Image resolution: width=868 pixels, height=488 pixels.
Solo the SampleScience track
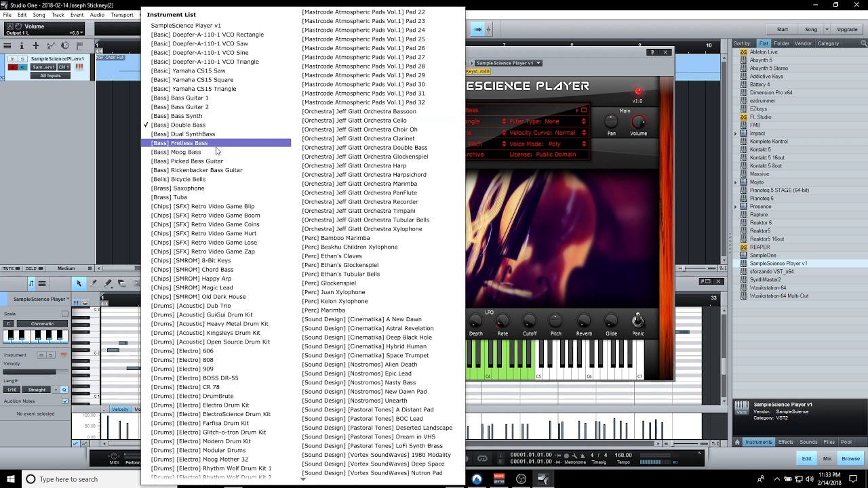22,59
